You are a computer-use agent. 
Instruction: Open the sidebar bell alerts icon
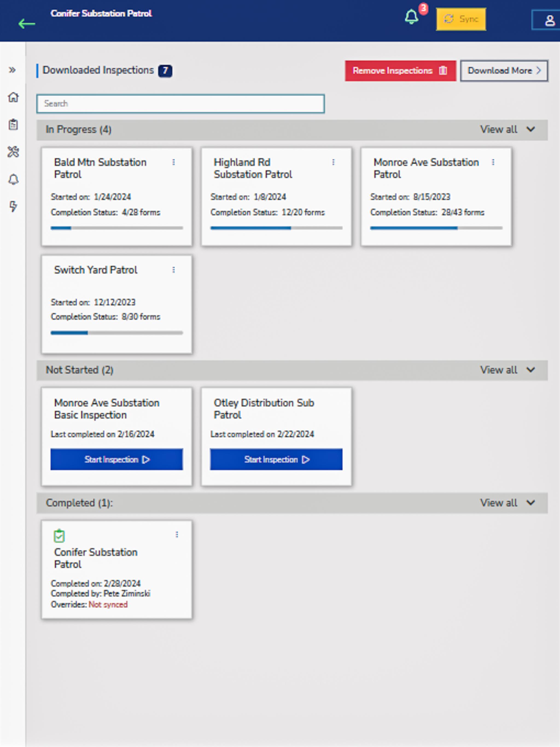coord(13,179)
